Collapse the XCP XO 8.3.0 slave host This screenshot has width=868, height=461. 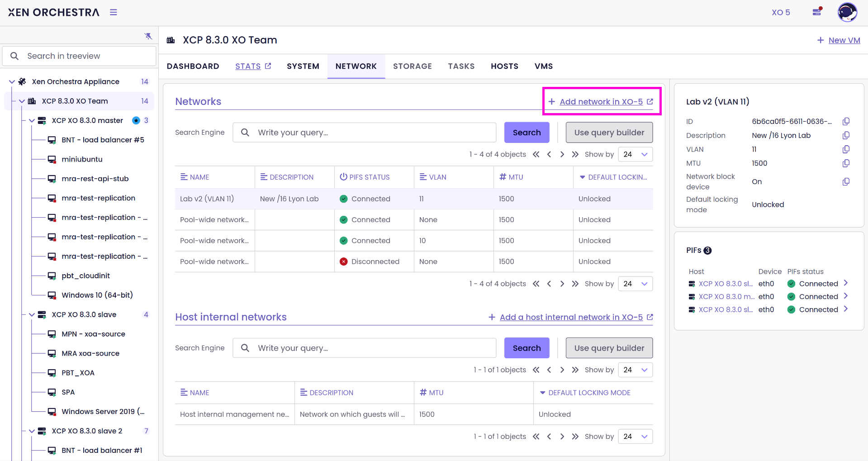(x=32, y=315)
